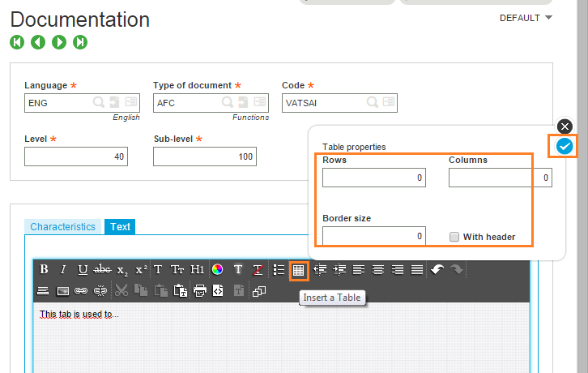Paste from the clipboard icon
The image size is (588, 373).
click(161, 291)
